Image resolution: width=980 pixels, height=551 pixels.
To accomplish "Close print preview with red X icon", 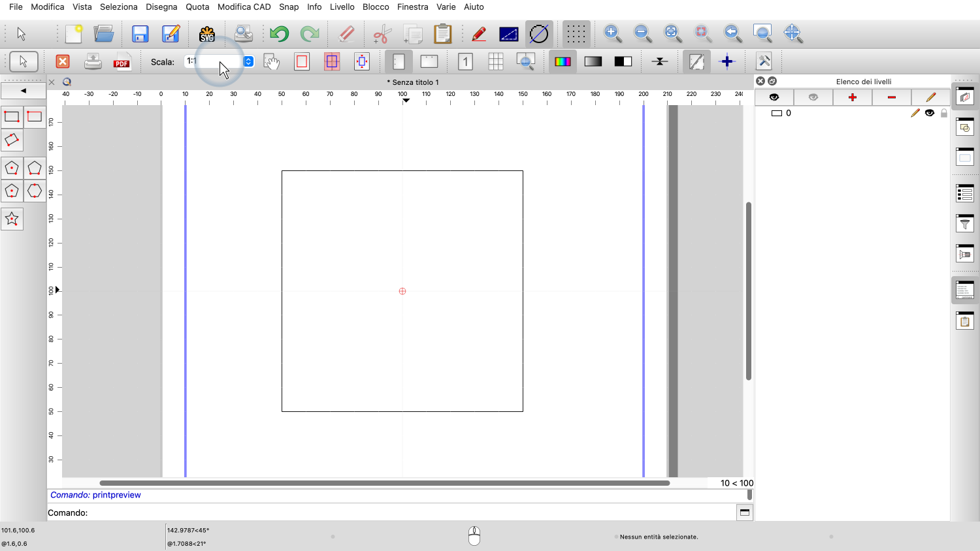I will (x=63, y=62).
